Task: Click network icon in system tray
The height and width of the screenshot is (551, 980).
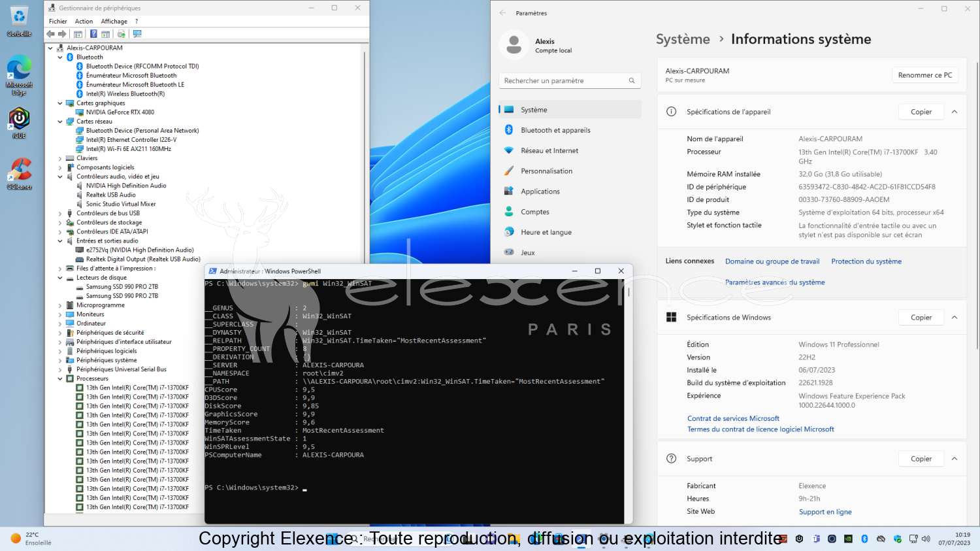Action: (x=913, y=539)
